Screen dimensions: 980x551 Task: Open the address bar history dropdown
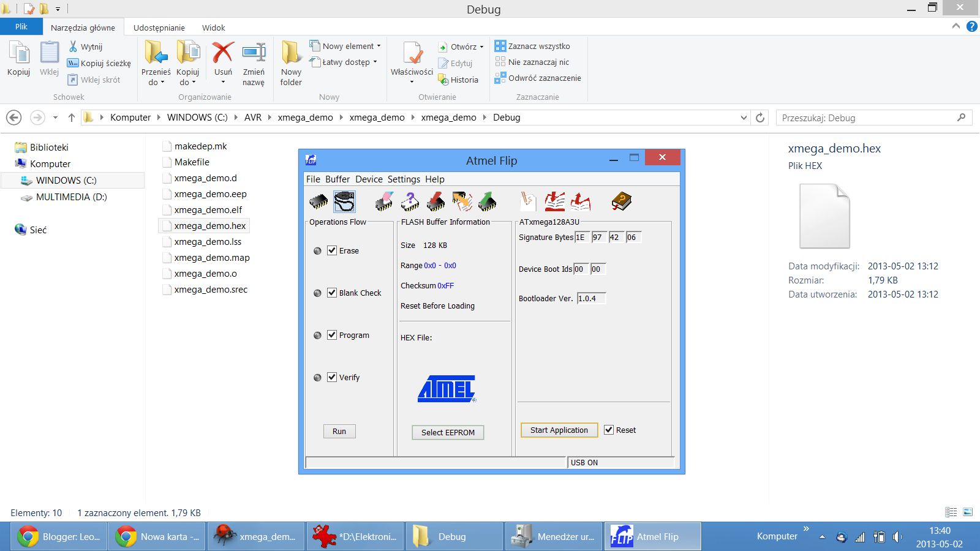tap(744, 118)
